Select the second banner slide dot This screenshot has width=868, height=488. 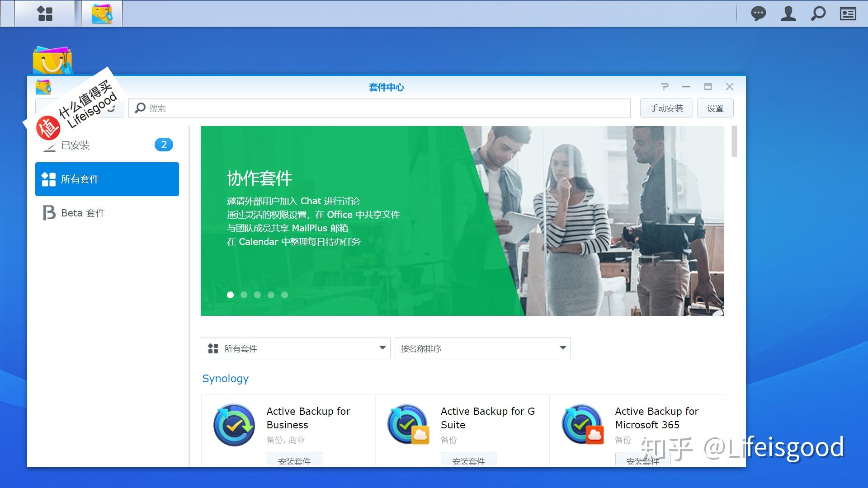click(244, 295)
